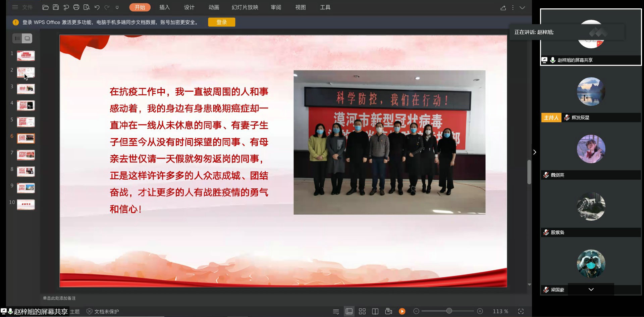The width and height of the screenshot is (644, 317).
Task: Save the presentation with the save icon
Action: 56,7
